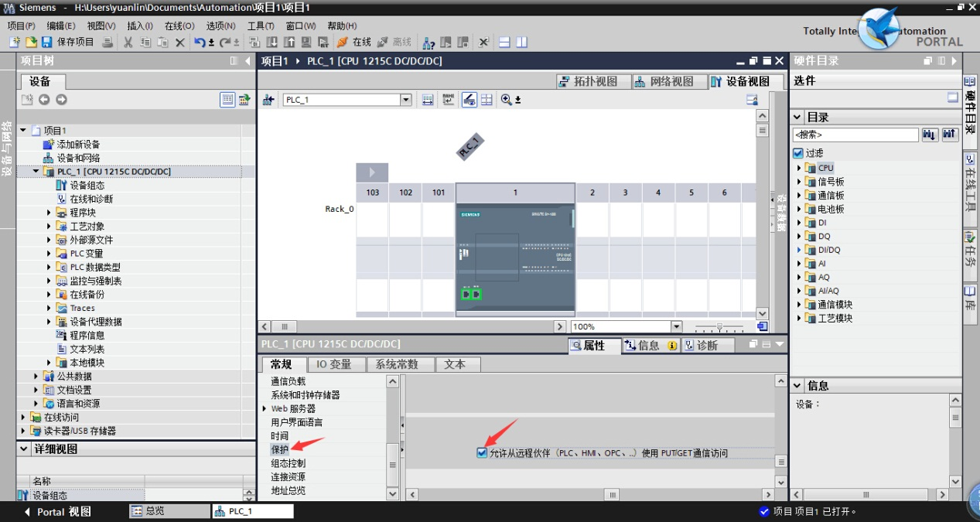Click the go online icon
Image resolution: width=980 pixels, height=522 pixels.
tap(354, 42)
